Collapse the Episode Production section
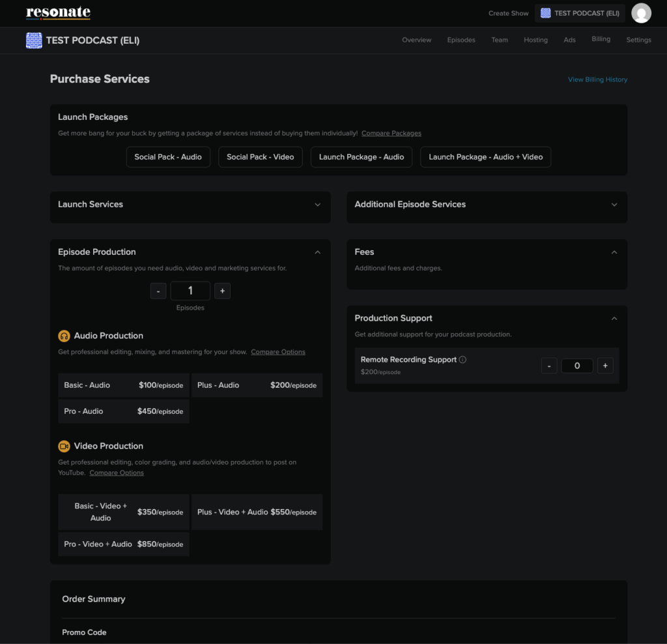The height and width of the screenshot is (644, 667). click(x=317, y=252)
